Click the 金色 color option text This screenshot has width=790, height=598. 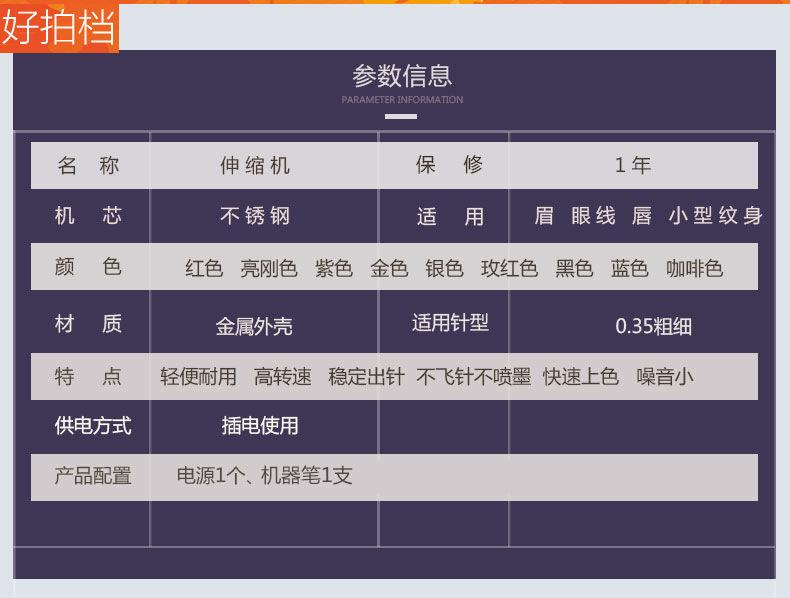click(389, 268)
